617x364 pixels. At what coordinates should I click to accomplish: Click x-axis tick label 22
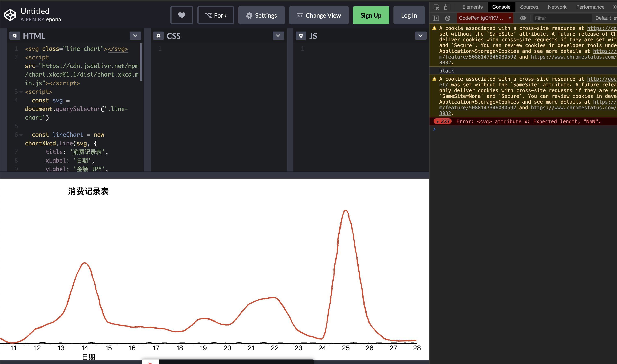click(275, 348)
